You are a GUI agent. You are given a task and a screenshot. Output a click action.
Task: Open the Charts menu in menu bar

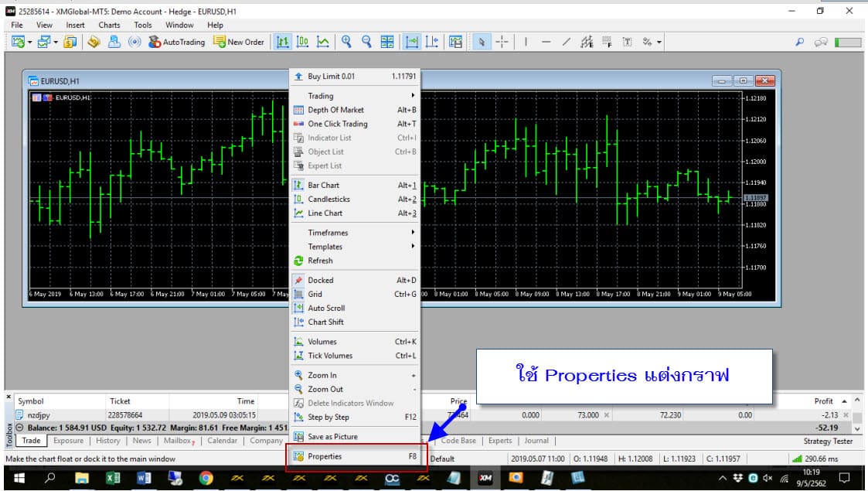[x=109, y=25]
